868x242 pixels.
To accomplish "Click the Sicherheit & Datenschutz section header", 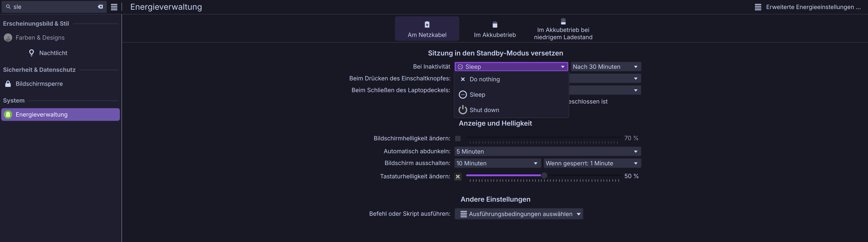I will [x=39, y=70].
